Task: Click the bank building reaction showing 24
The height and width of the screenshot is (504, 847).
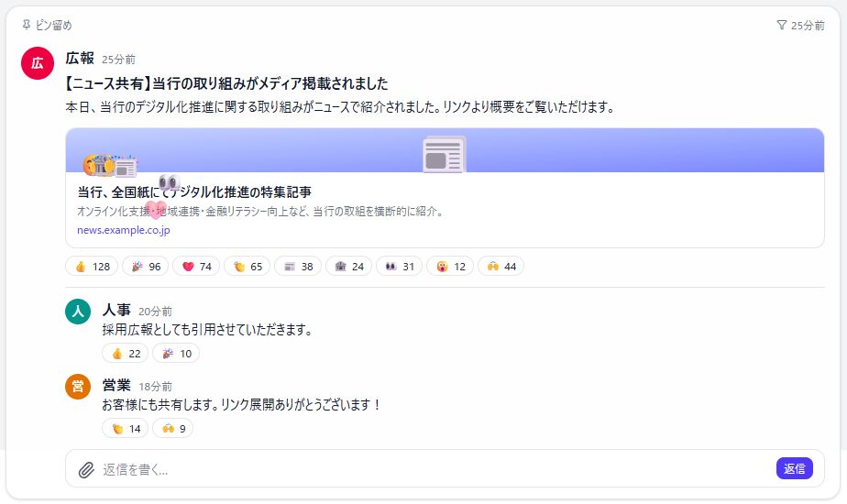Action: (x=349, y=267)
